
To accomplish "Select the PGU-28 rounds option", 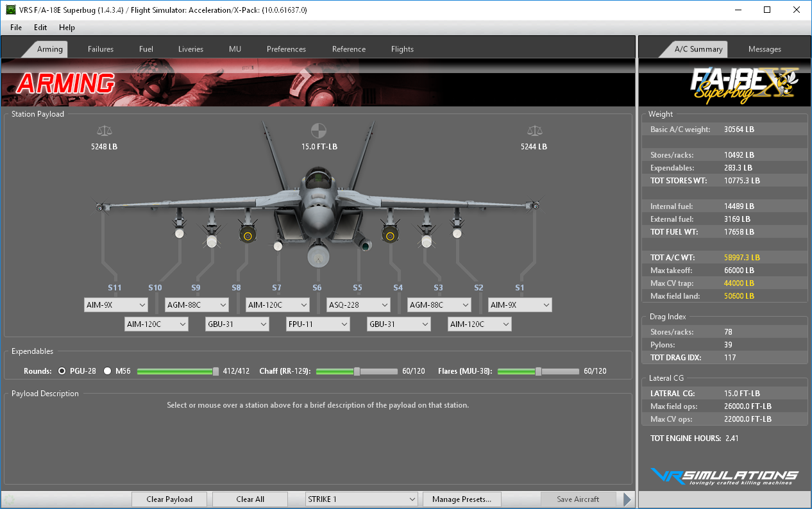I will (62, 371).
